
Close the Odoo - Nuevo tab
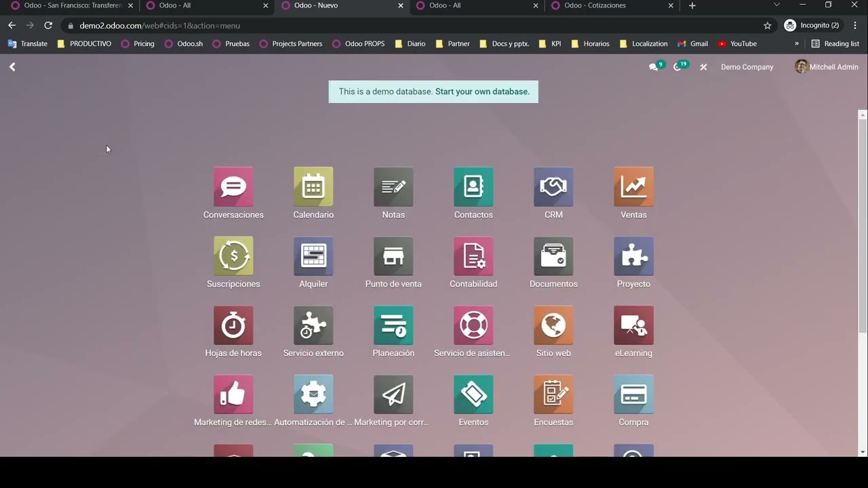tap(401, 5)
